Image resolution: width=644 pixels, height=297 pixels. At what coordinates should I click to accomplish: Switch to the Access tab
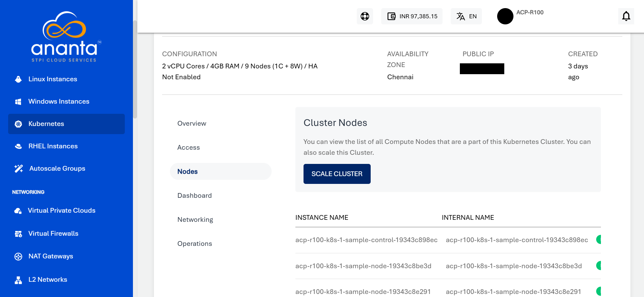pos(189,147)
